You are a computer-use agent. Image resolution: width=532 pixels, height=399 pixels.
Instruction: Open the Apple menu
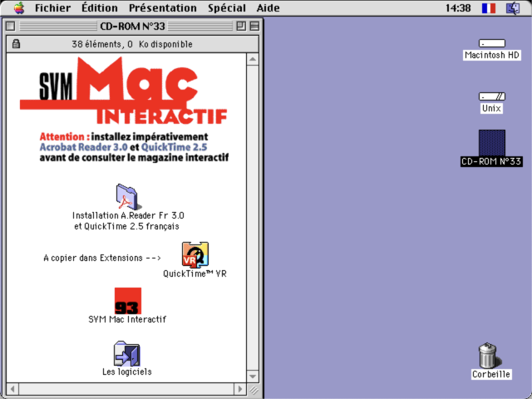point(19,7)
